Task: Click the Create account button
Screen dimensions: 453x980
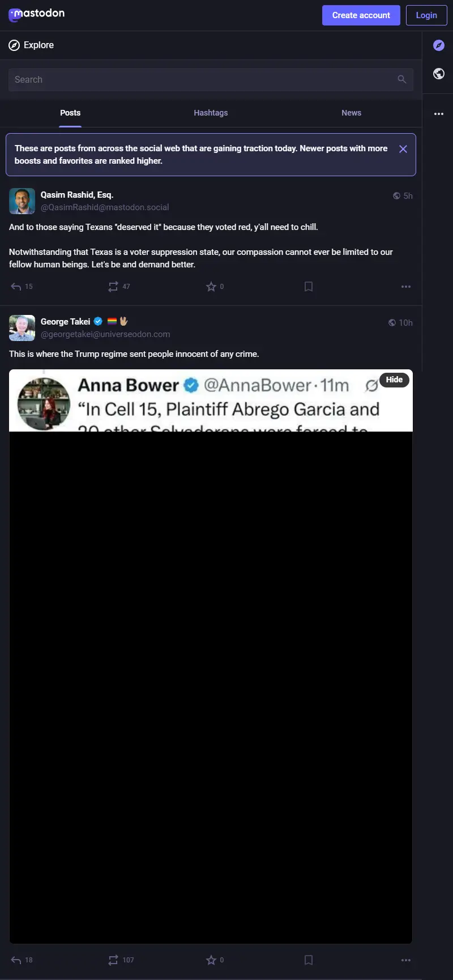Action: pos(361,15)
